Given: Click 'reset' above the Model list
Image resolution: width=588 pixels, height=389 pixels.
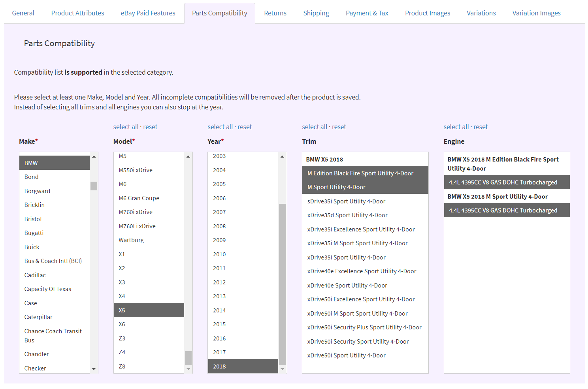Looking at the screenshot, I should click(x=150, y=127).
